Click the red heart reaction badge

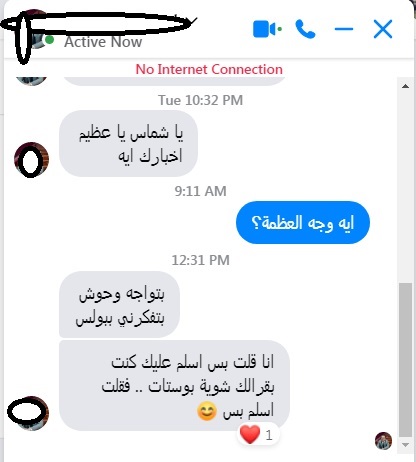(x=250, y=435)
